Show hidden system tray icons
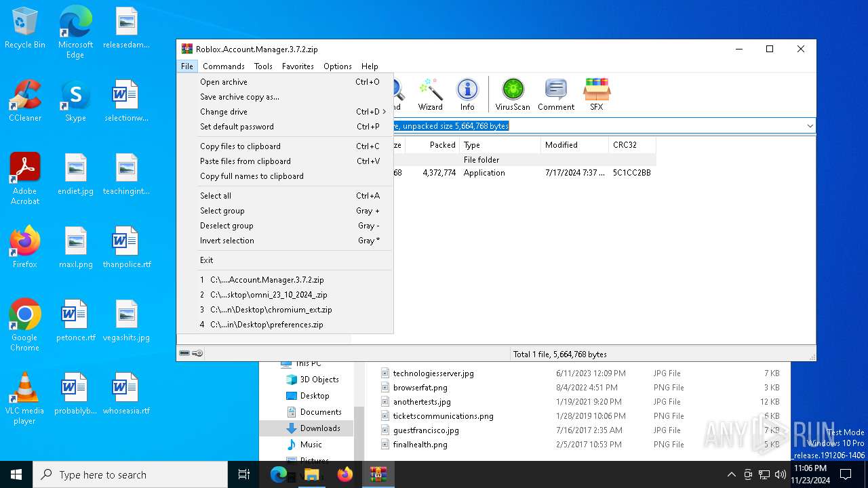Viewport: 868px width, 488px height. (731, 474)
